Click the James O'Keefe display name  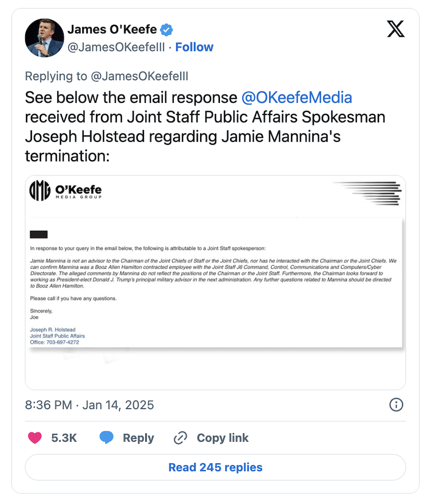tap(112, 30)
